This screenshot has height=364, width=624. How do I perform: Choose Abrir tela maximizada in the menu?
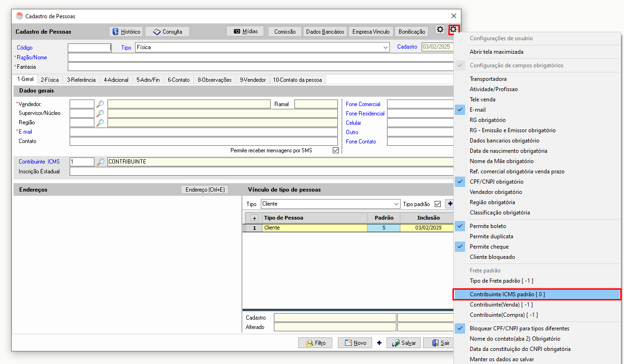[x=537, y=52]
